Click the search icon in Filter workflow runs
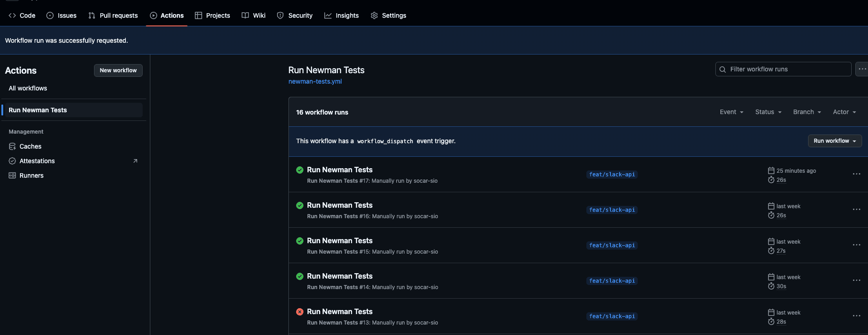 tap(723, 70)
